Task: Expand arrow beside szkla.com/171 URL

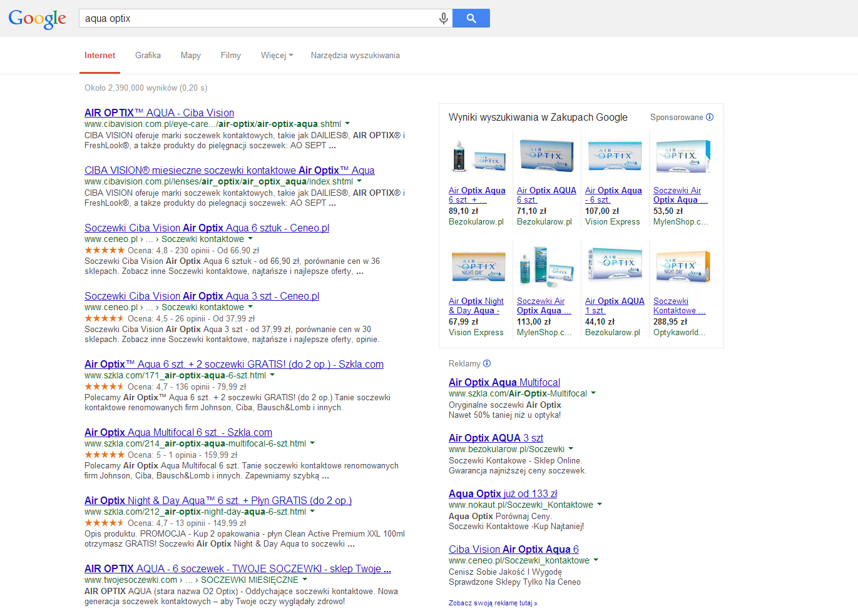Action: 272,375
